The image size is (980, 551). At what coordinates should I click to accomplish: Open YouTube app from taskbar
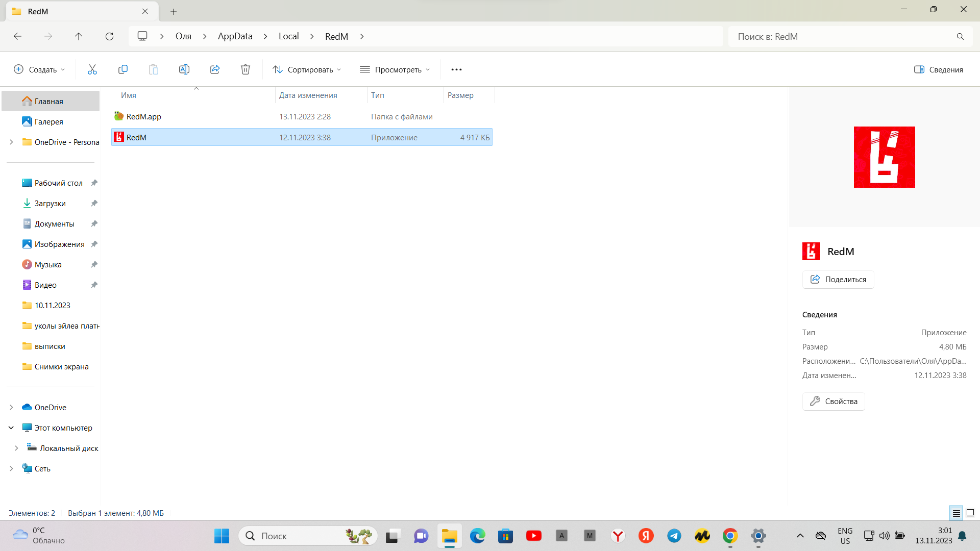534,536
